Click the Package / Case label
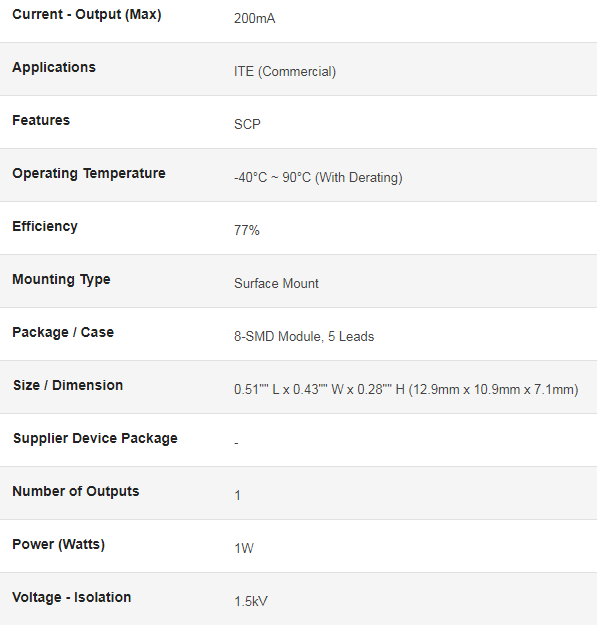 63,332
